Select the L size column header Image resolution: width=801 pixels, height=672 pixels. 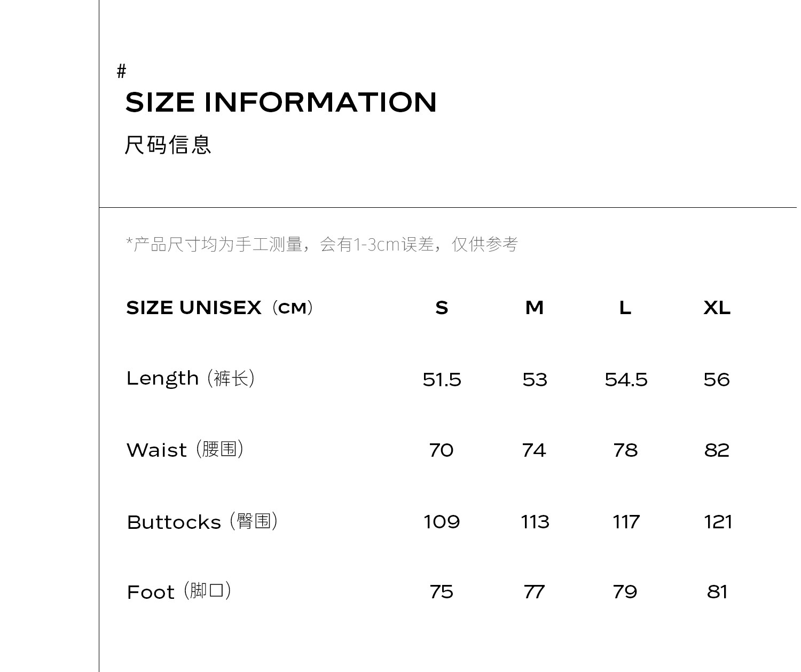(625, 308)
